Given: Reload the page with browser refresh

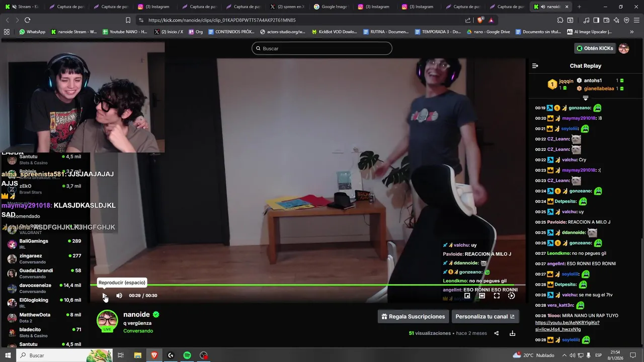Looking at the screenshot, I should [27, 20].
